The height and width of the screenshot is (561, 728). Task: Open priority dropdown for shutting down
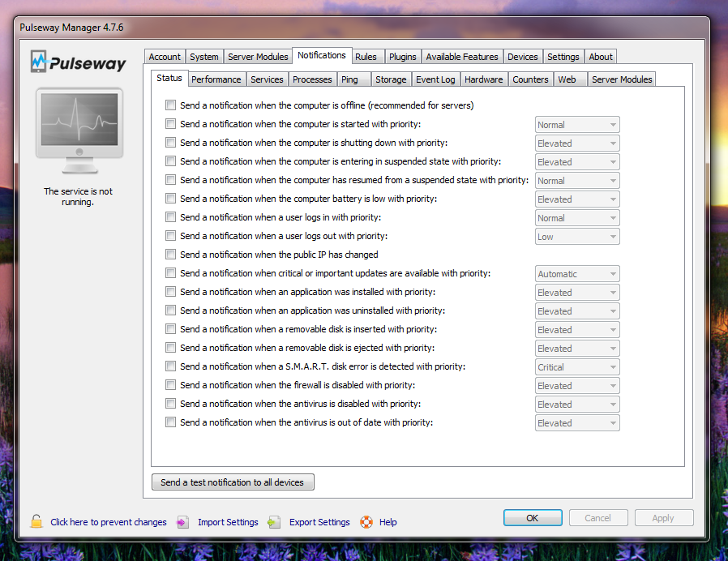click(577, 143)
